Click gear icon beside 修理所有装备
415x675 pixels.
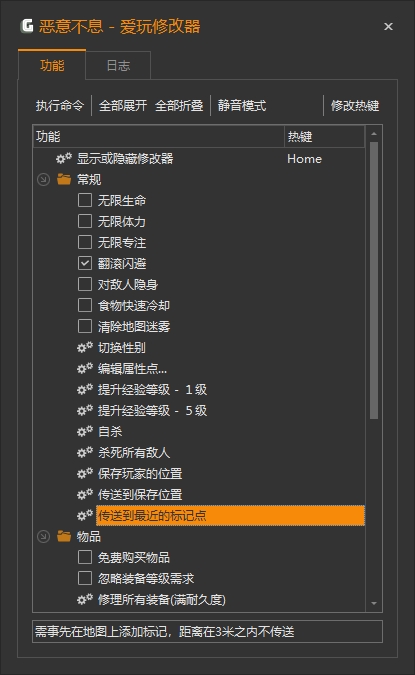85,599
